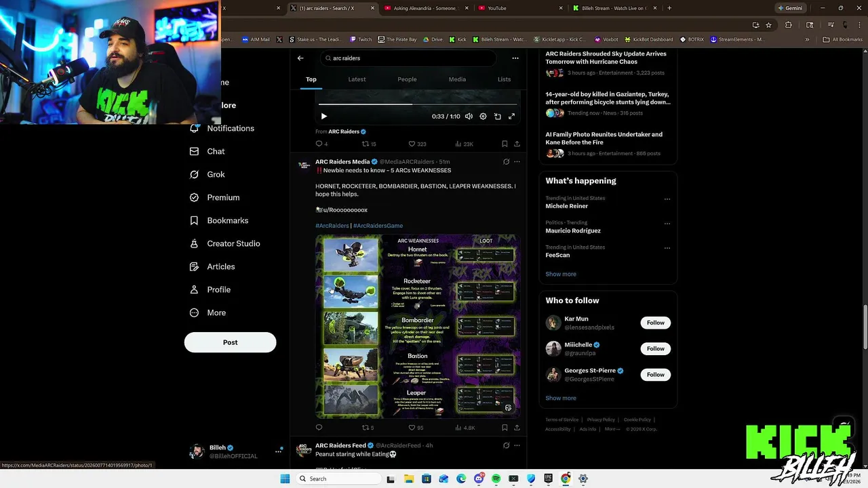Follow Miiichelle
The image size is (868, 488).
click(x=656, y=348)
